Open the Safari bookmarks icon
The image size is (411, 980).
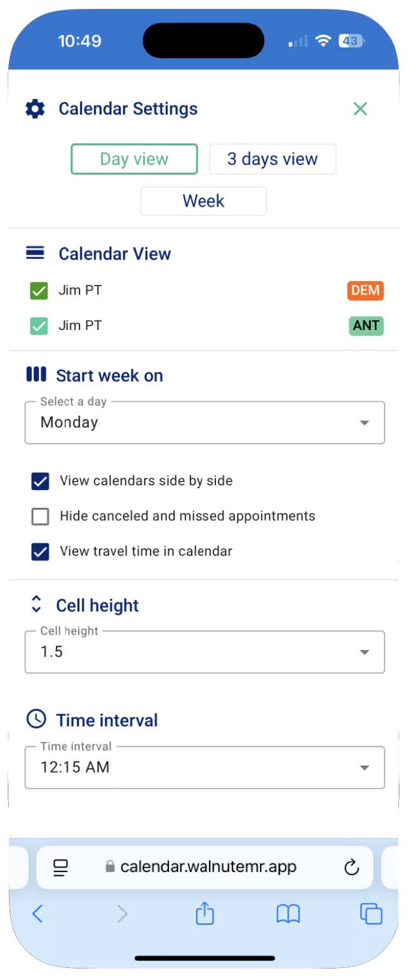[288, 914]
